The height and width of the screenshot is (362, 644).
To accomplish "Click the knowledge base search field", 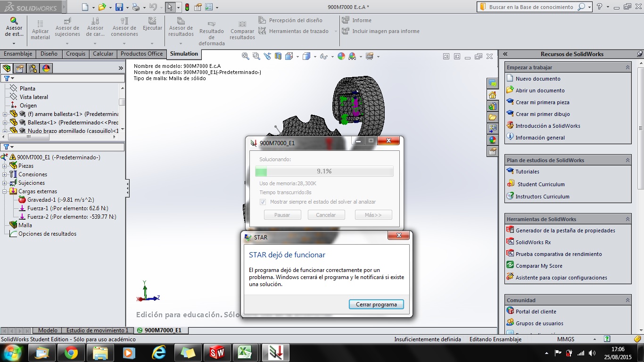I will click(531, 7).
